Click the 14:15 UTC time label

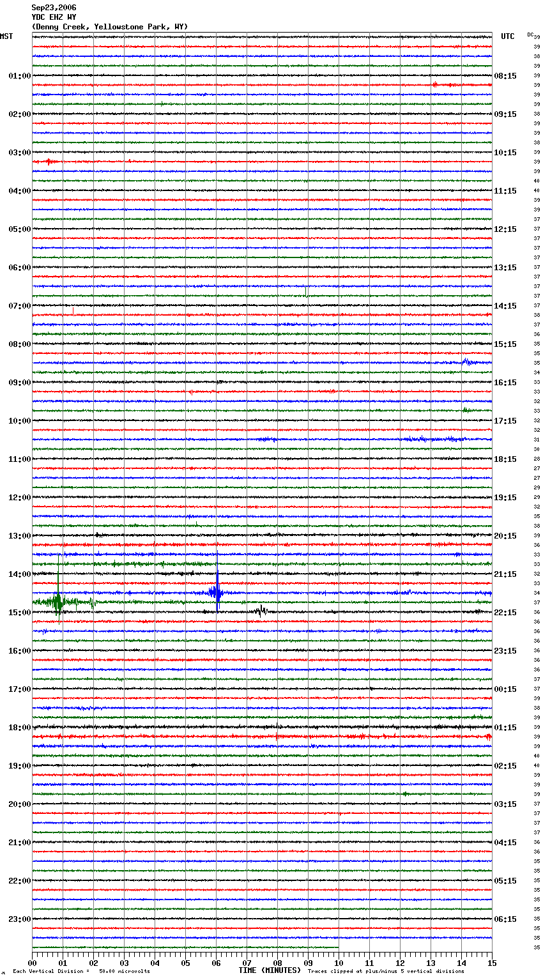(x=505, y=306)
